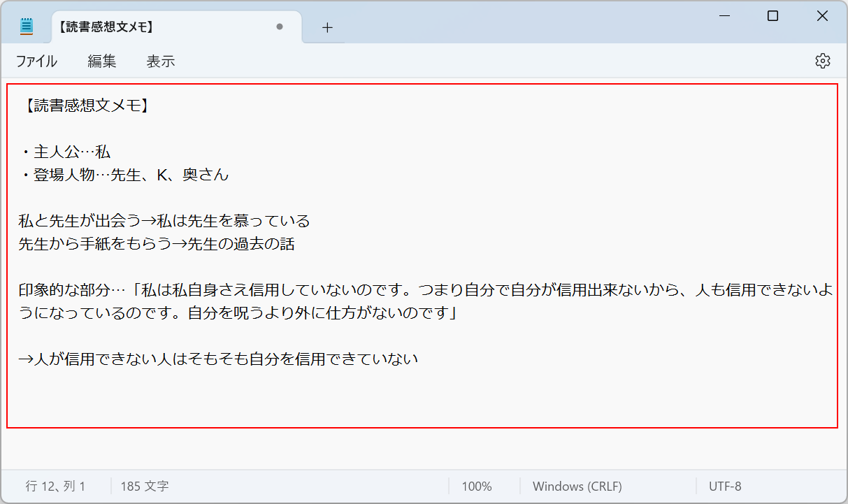Click the line ・登場人物…先生、K、奥さん
848x504 pixels.
tap(124, 175)
